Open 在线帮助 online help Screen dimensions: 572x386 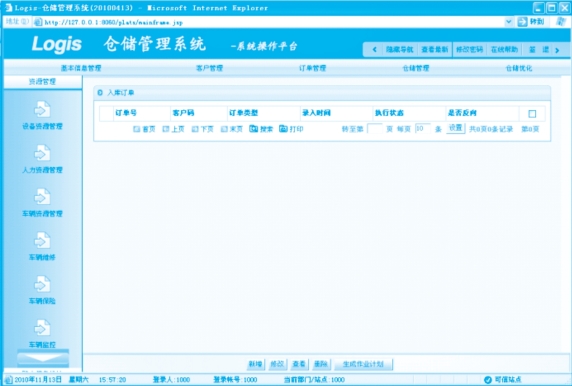pos(505,50)
